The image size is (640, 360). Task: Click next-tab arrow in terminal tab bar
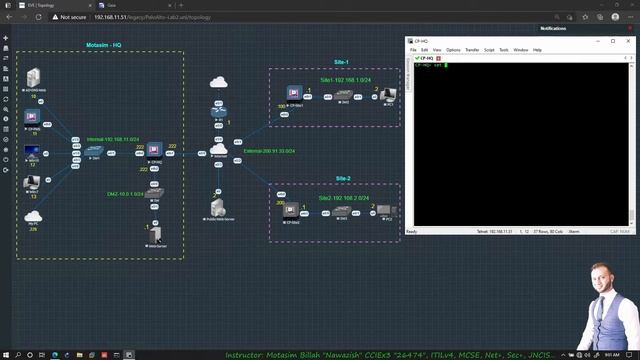(x=631, y=58)
